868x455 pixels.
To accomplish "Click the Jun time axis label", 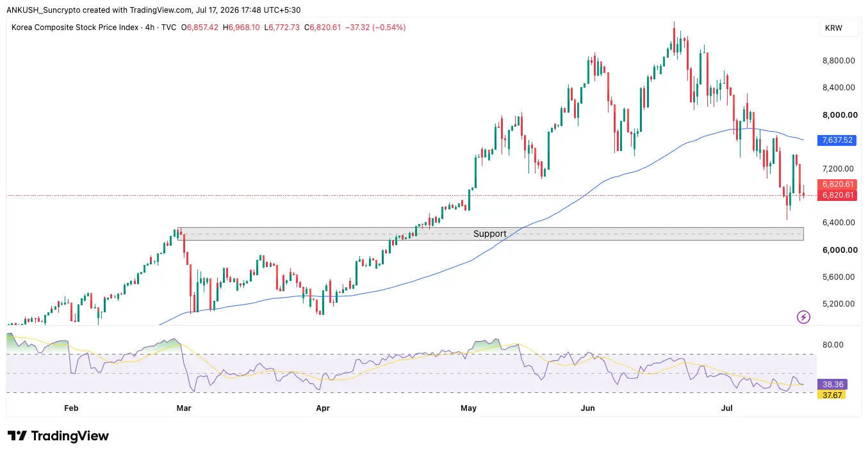I will click(x=588, y=408).
